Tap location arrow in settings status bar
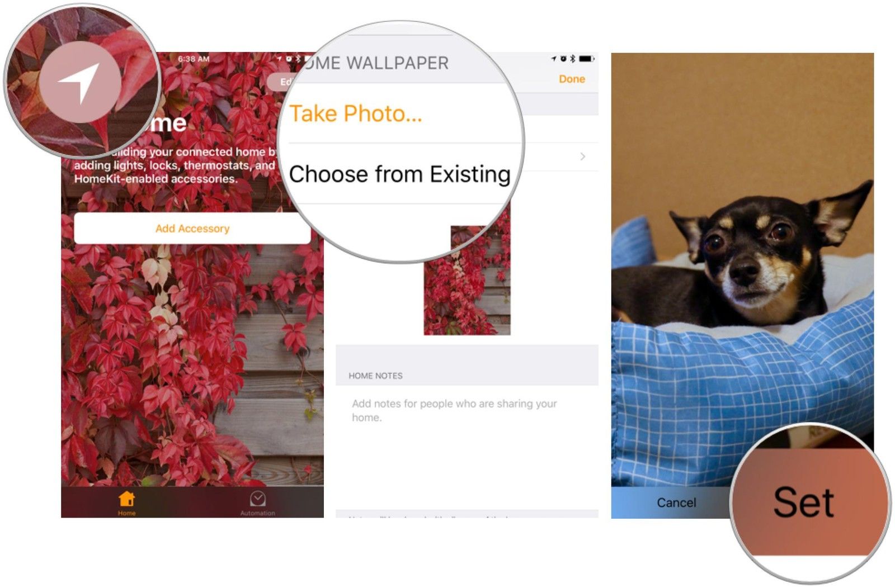This screenshot has height=588, width=895. (x=554, y=58)
